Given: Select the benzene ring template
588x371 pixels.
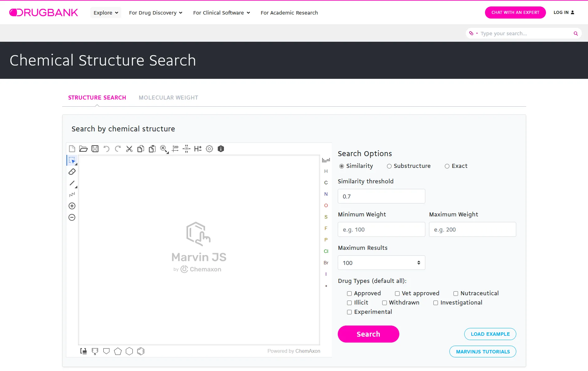Looking at the screenshot, I should [141, 351].
